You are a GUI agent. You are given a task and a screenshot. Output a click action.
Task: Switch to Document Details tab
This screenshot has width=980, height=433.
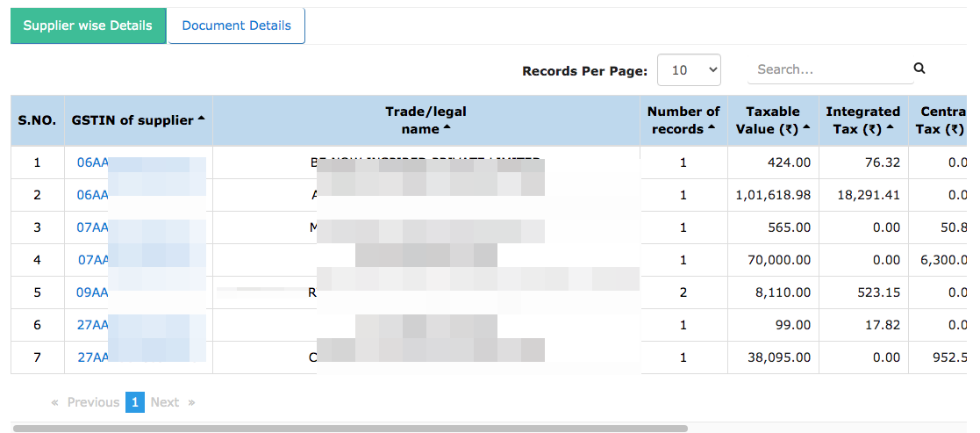(236, 25)
